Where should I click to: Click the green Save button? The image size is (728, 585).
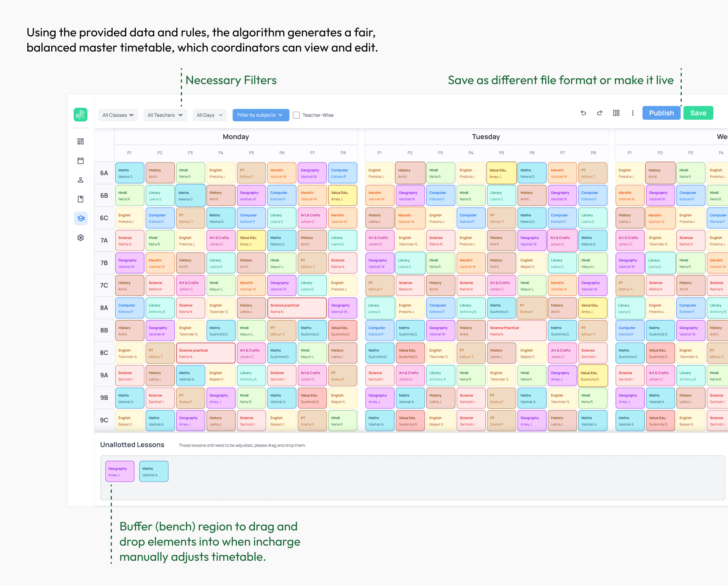click(698, 113)
